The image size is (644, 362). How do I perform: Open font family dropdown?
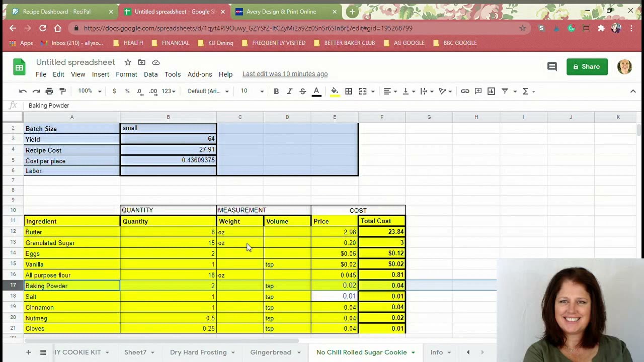[208, 91]
